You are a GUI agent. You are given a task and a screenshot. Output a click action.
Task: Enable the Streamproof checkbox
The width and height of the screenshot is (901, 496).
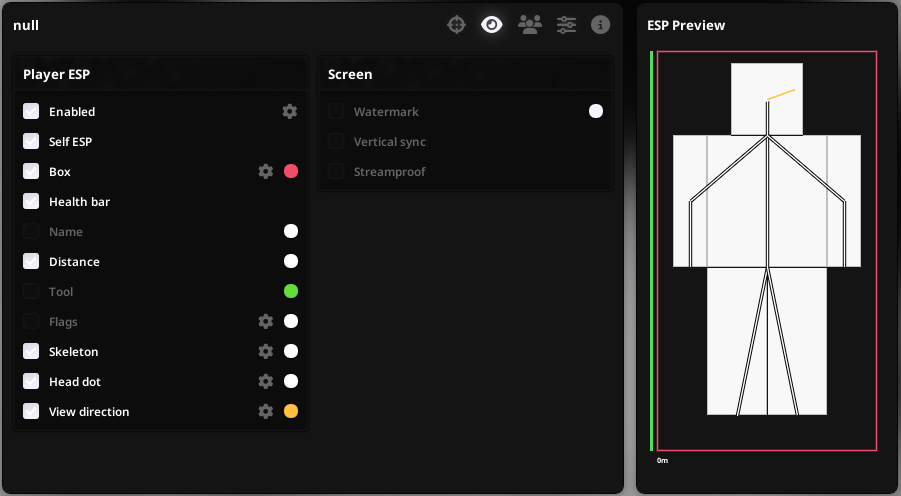point(336,171)
